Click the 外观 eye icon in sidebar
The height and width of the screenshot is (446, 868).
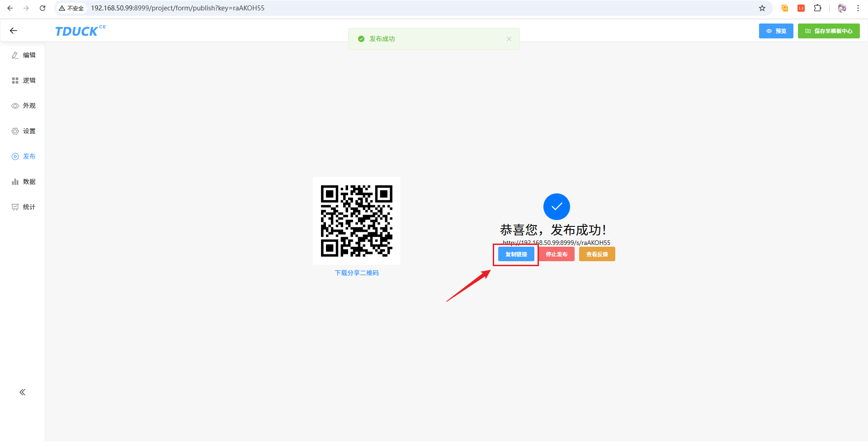tap(15, 106)
